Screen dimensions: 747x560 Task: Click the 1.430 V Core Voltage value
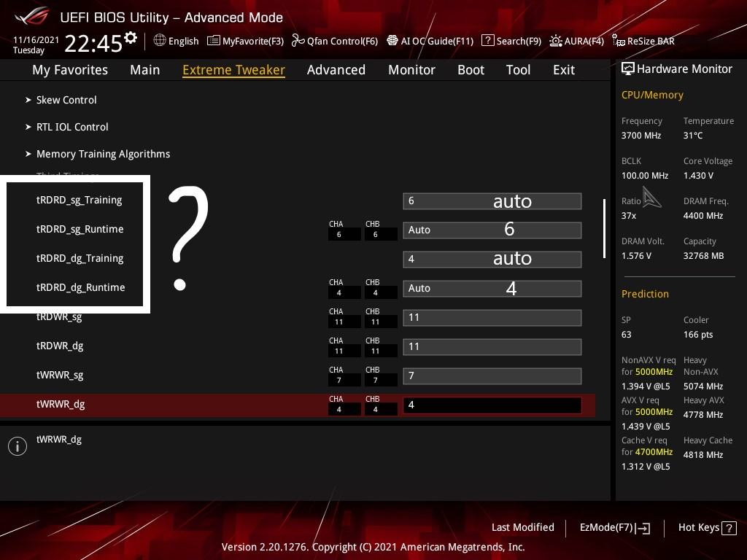[698, 176]
